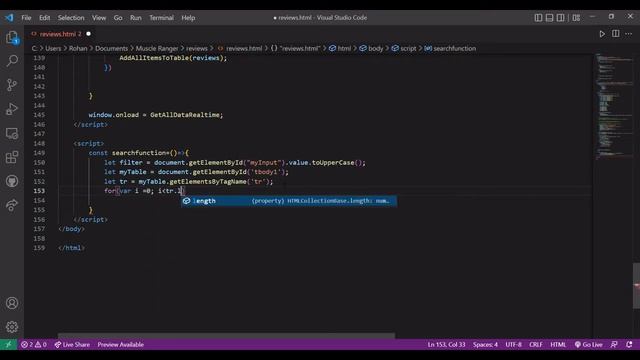Expand the reviews folder breadcrumb
640x360 pixels.
(197, 48)
